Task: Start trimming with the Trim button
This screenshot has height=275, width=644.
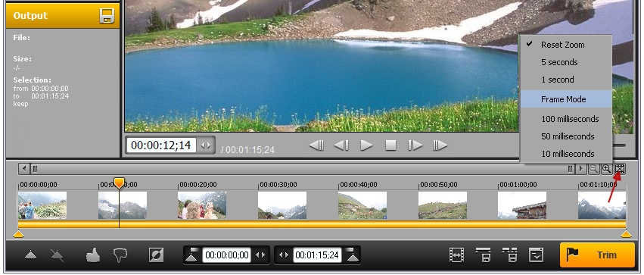Action: coord(597,255)
